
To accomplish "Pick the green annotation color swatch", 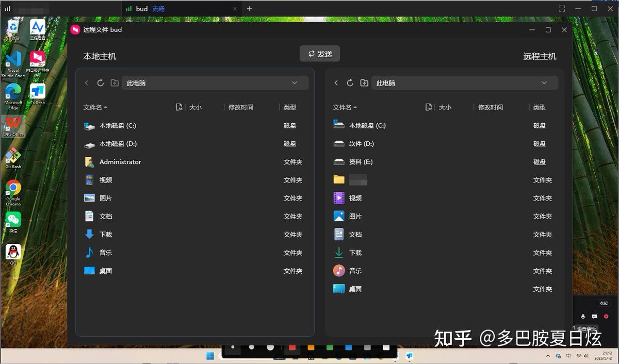I will click(x=330, y=348).
